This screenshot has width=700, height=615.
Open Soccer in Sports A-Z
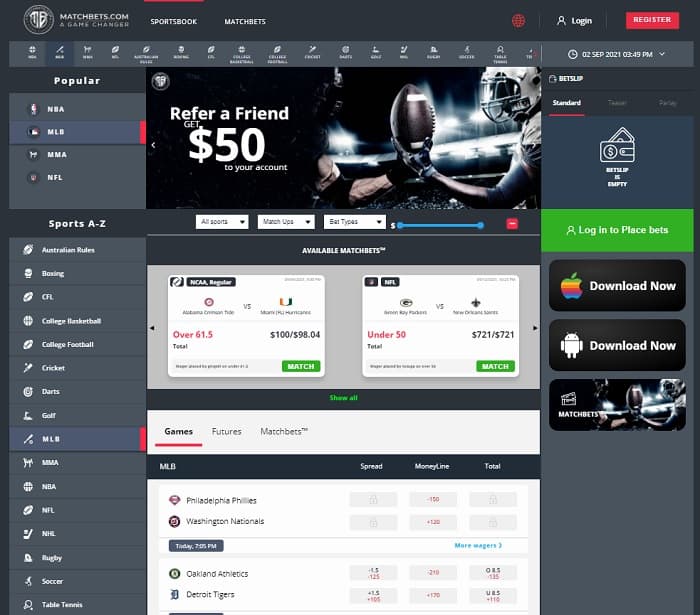(77, 581)
